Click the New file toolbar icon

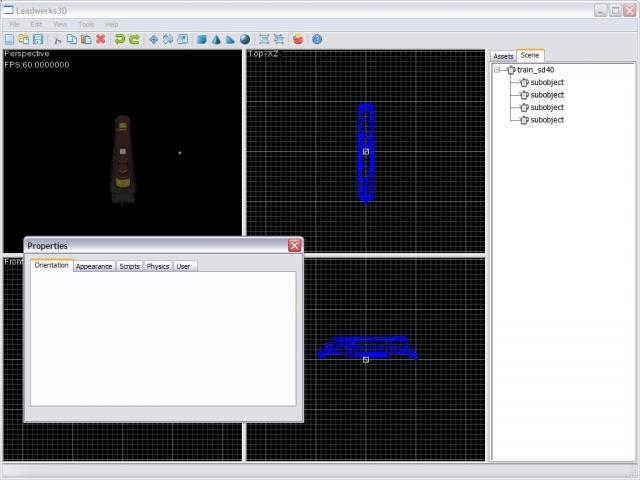coord(9,40)
